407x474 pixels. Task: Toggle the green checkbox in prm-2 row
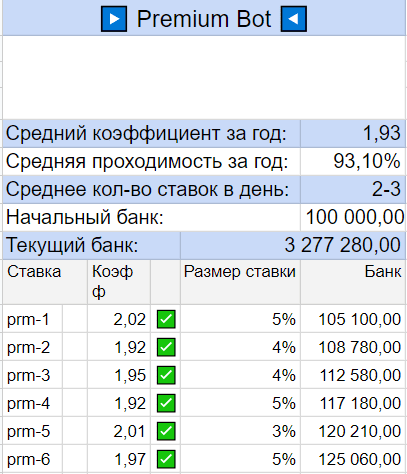(166, 347)
